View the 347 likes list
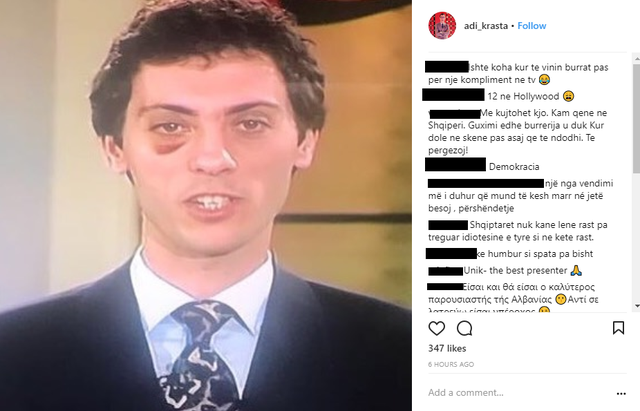The width and height of the screenshot is (640, 411). (447, 348)
